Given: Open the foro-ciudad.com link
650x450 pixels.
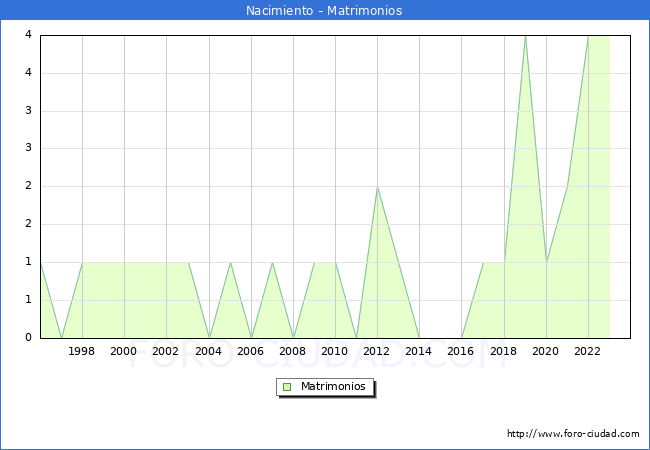Looking at the screenshot, I should tap(573, 434).
